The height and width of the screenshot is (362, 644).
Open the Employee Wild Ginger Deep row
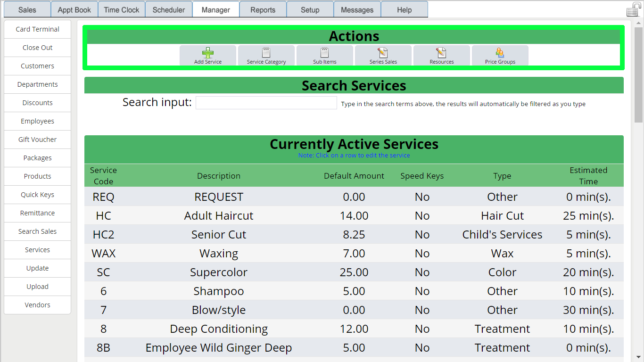(354, 347)
